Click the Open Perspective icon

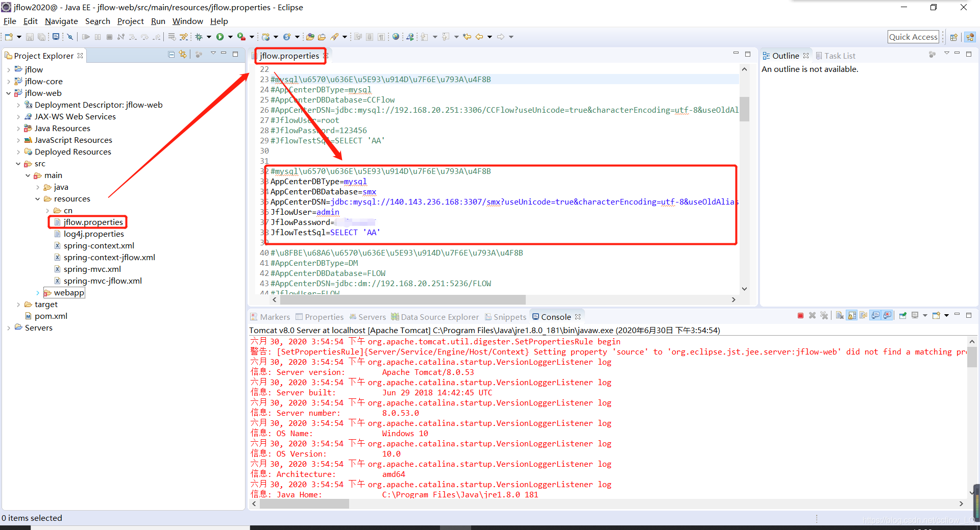coord(953,37)
